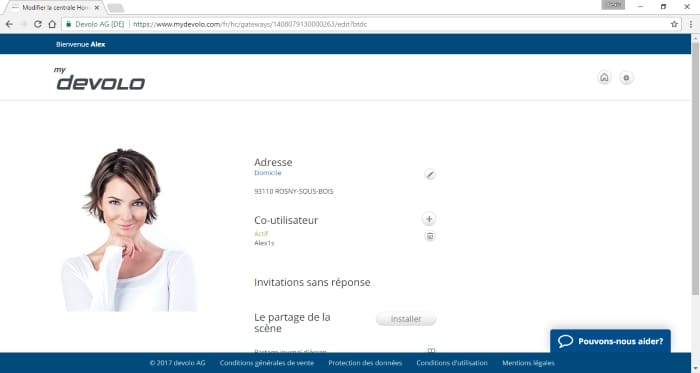
Task: Open Chrome's three-dot menu
Action: tap(691, 24)
